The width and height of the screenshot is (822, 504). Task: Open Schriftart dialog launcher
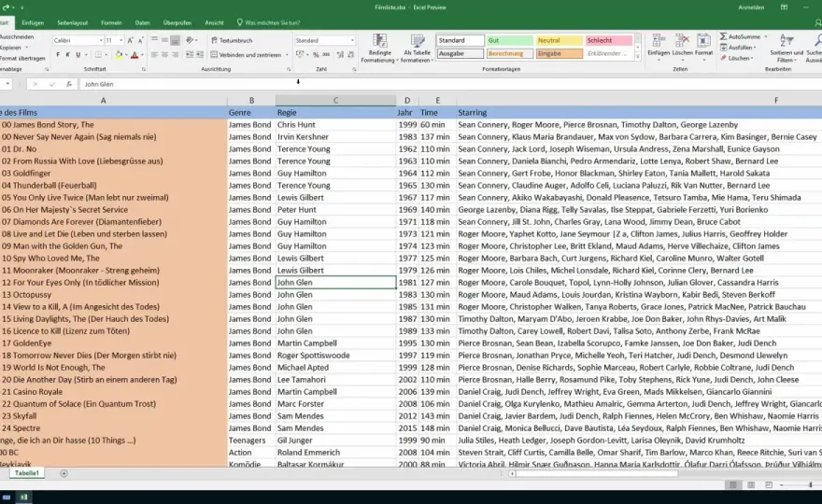coord(144,69)
